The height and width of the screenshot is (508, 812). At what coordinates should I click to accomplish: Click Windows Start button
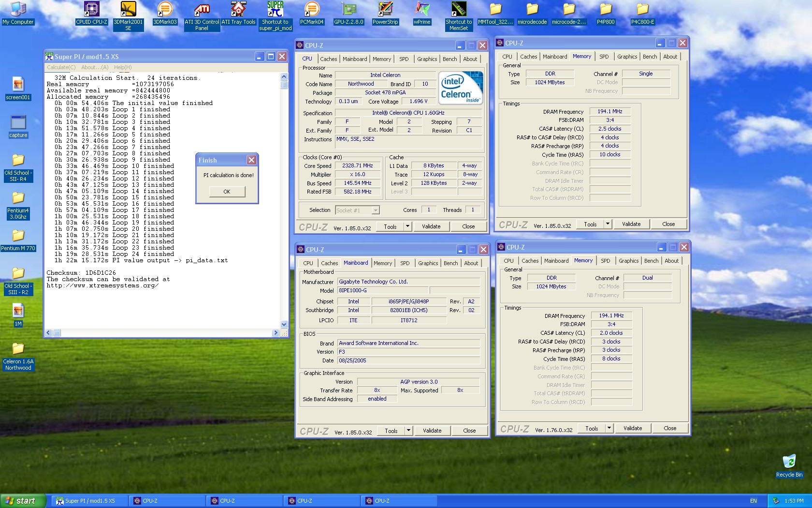[23, 501]
